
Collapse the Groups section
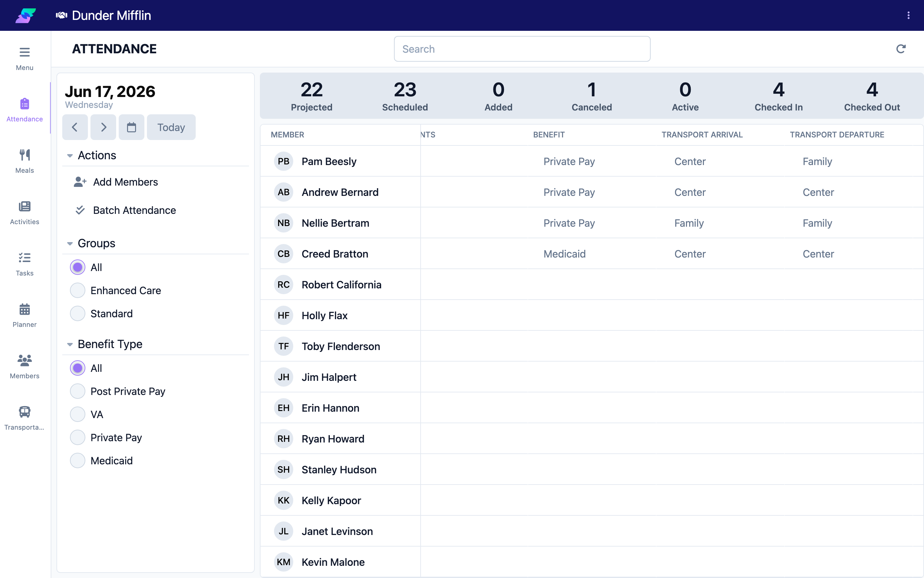tap(70, 243)
